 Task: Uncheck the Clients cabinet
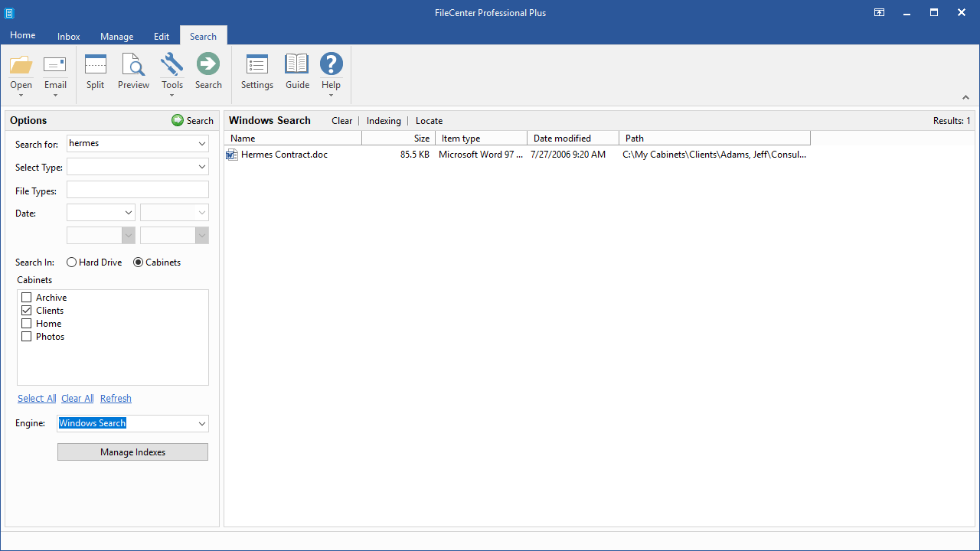click(x=26, y=310)
